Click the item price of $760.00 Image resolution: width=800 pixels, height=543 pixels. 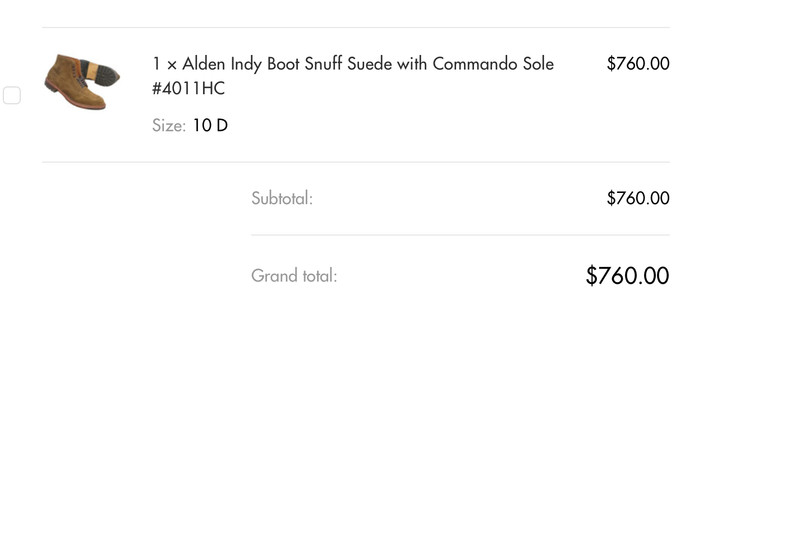[x=638, y=64]
